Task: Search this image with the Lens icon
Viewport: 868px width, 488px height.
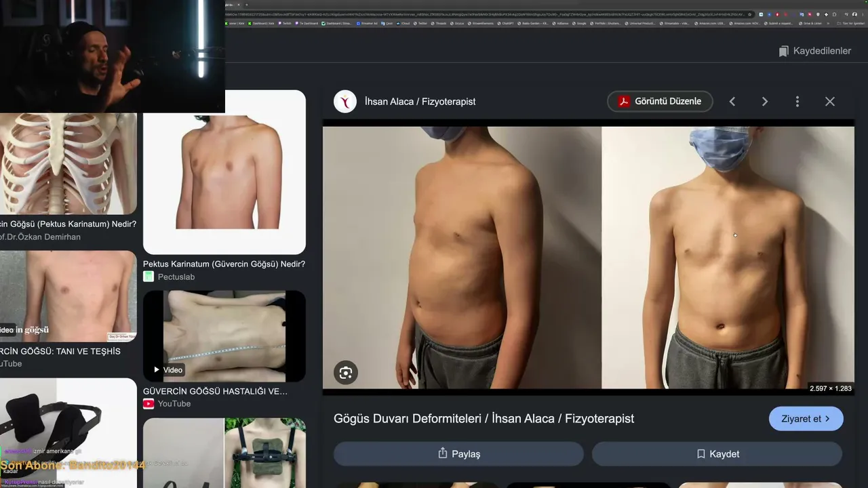Action: coord(346,373)
